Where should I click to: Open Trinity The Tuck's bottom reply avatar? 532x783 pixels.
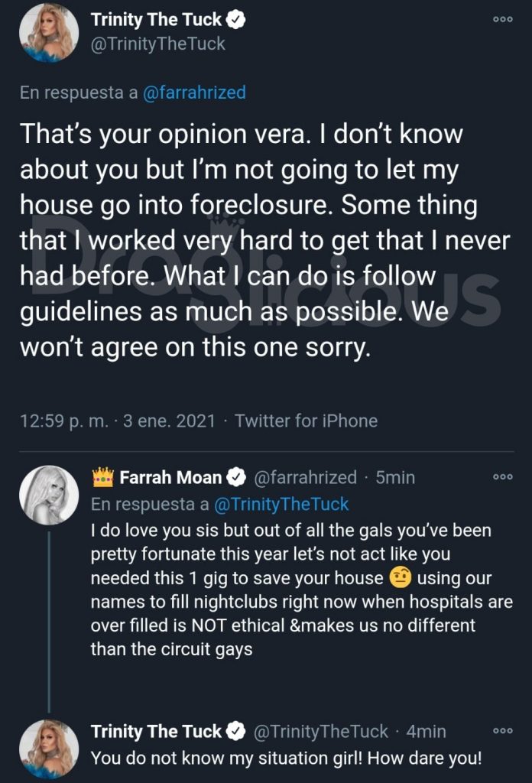pos(49,749)
